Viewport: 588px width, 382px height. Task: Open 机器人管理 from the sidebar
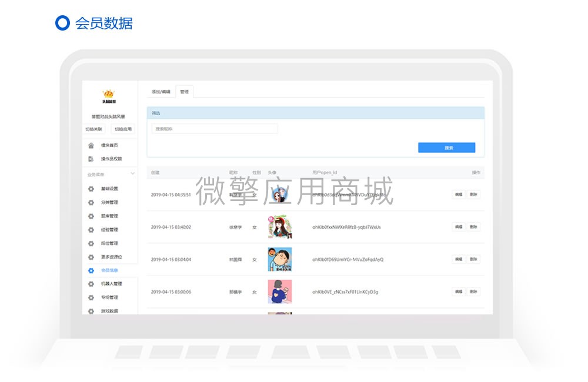[91, 283]
